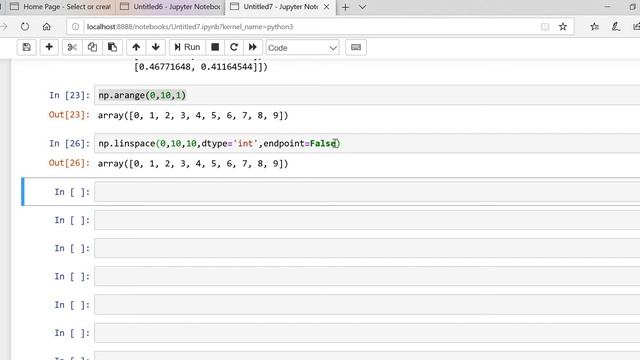The height and width of the screenshot is (360, 640).
Task: Close the Untitled7 tab
Action: click(327, 7)
